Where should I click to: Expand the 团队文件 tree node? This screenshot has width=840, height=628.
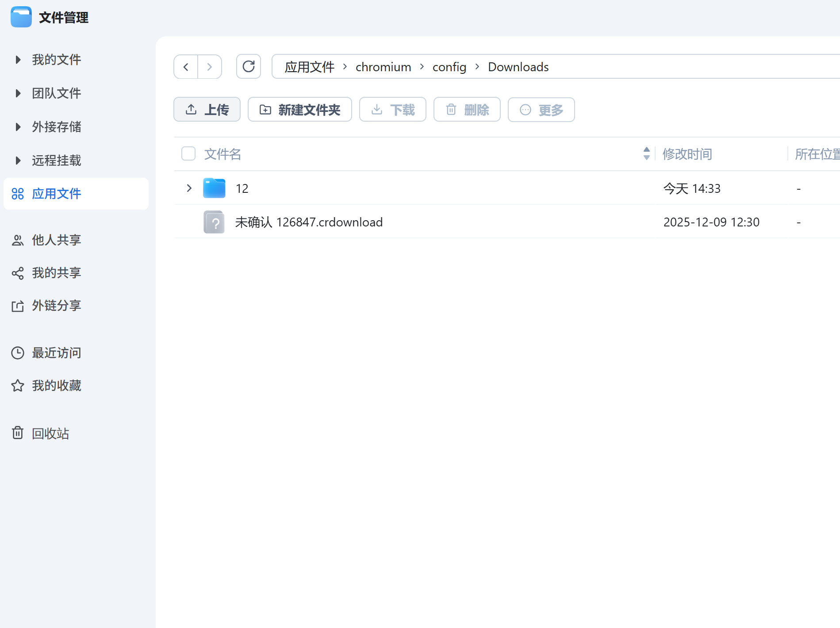[x=18, y=93]
